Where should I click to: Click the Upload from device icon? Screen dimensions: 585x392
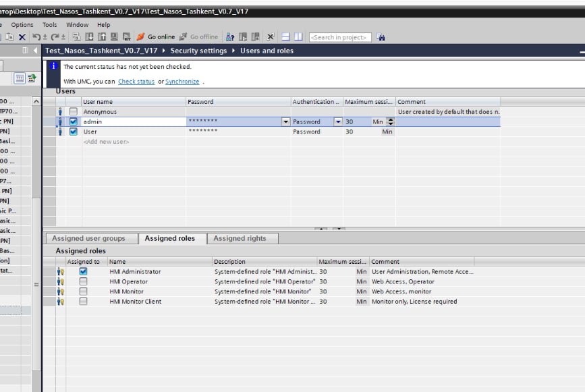[102, 36]
